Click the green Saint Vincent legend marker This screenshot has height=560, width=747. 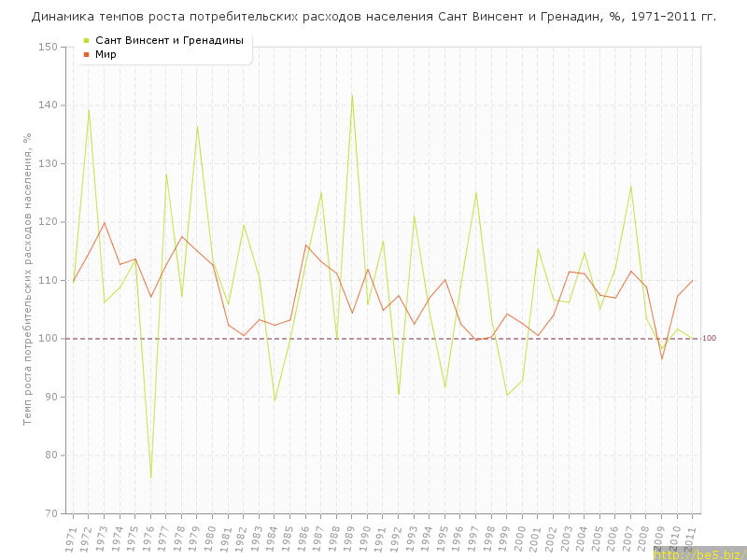coord(87,40)
